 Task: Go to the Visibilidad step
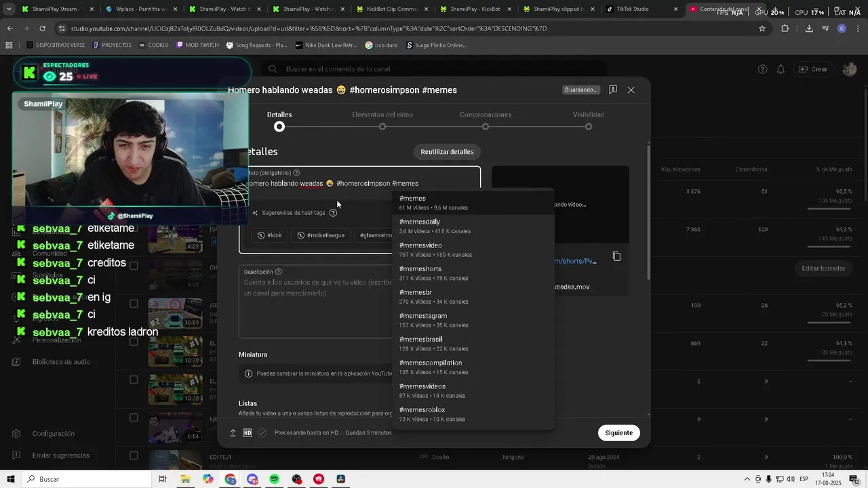589,120
